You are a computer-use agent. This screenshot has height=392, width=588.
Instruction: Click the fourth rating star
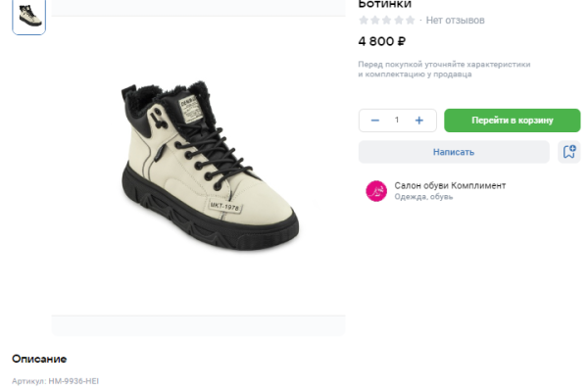(399, 21)
